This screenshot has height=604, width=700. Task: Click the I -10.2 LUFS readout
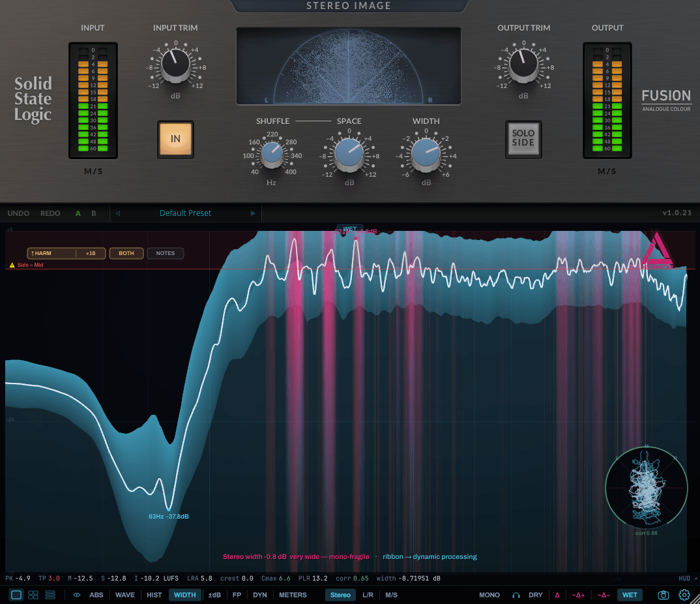click(156, 579)
